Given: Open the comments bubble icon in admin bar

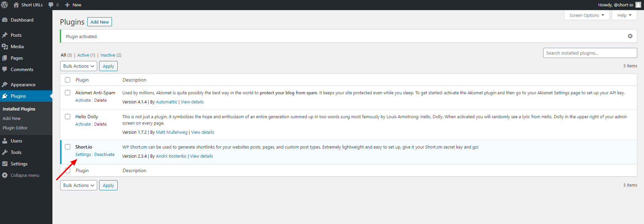Looking at the screenshot, I should 51,5.
